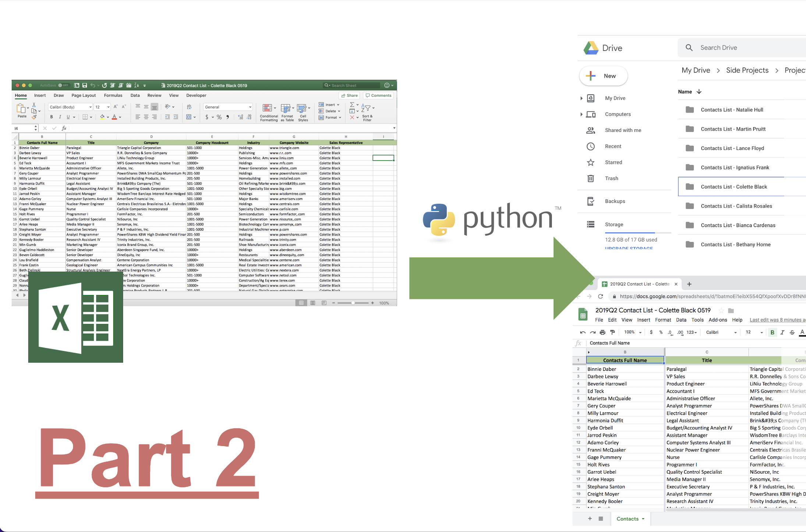Click Side Projects in Drive breadcrumb
806x532 pixels.
pyautogui.click(x=747, y=70)
